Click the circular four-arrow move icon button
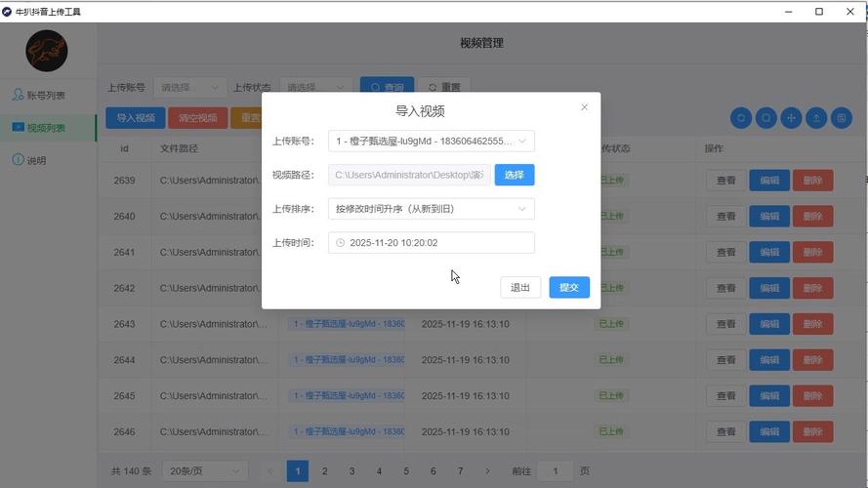 (791, 118)
